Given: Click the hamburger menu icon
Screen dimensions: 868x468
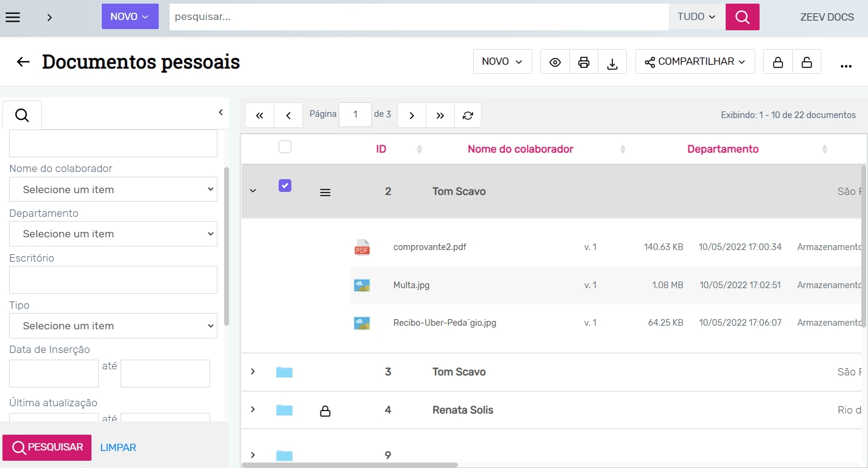Looking at the screenshot, I should tap(13, 17).
